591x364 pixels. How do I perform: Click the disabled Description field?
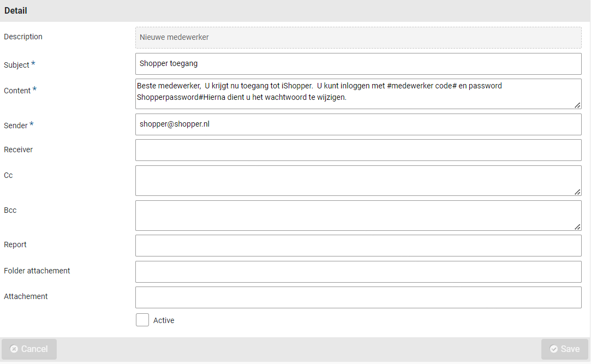pyautogui.click(x=358, y=38)
